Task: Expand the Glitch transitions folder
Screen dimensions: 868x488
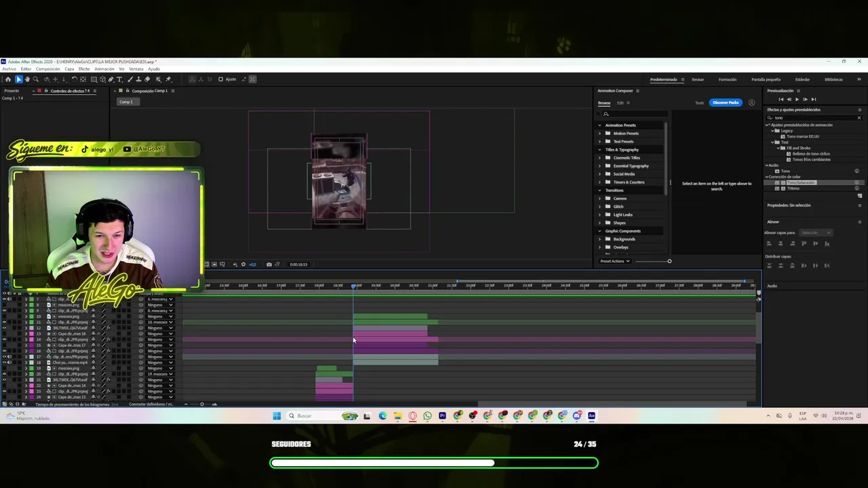Action: 599,207
